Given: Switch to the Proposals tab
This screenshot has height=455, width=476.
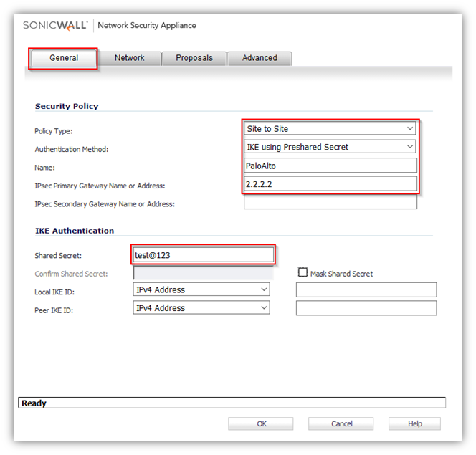Looking at the screenshot, I should (x=194, y=58).
